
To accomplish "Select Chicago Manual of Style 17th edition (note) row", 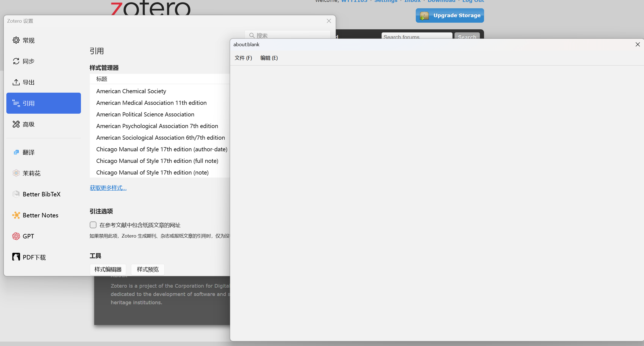I will [160, 173].
